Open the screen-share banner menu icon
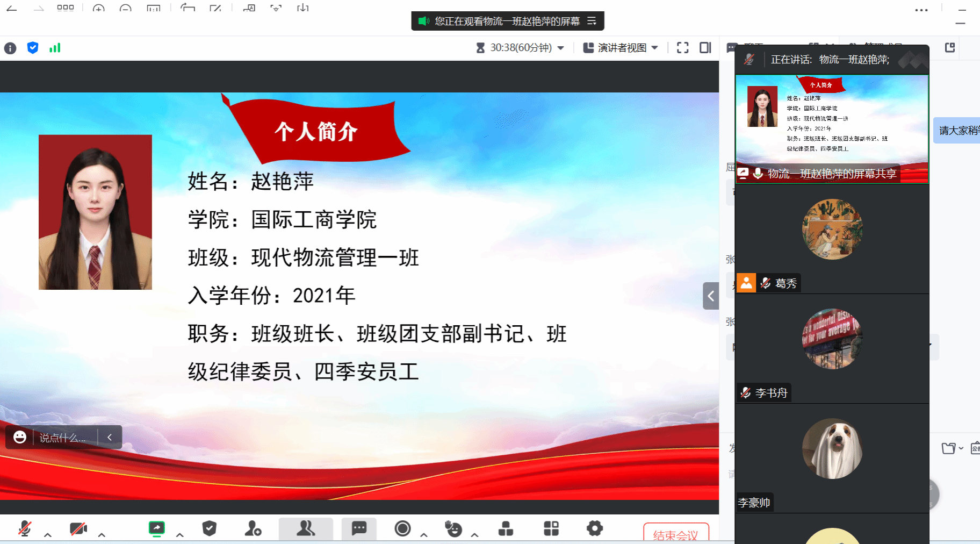 click(x=592, y=21)
